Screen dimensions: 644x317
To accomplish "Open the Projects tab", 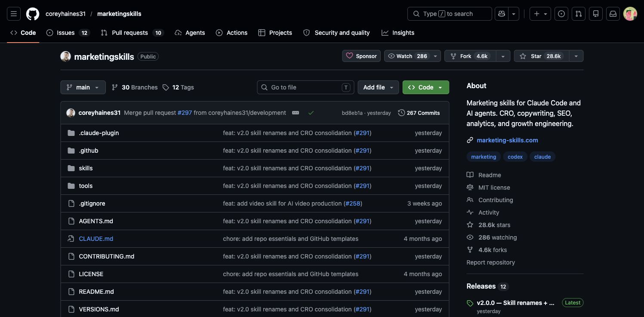I will click(x=275, y=33).
